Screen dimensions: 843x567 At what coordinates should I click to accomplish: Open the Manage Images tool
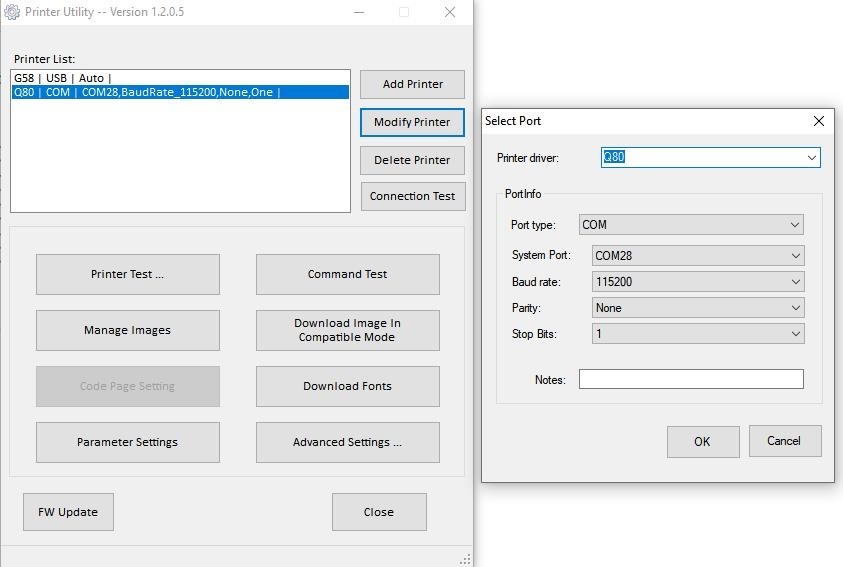point(127,330)
